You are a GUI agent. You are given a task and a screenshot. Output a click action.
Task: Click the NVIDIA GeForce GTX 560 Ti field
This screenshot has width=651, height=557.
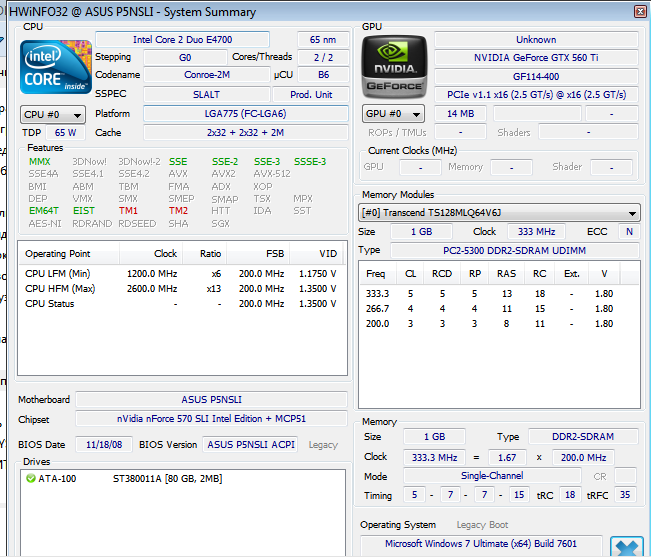(x=535, y=58)
